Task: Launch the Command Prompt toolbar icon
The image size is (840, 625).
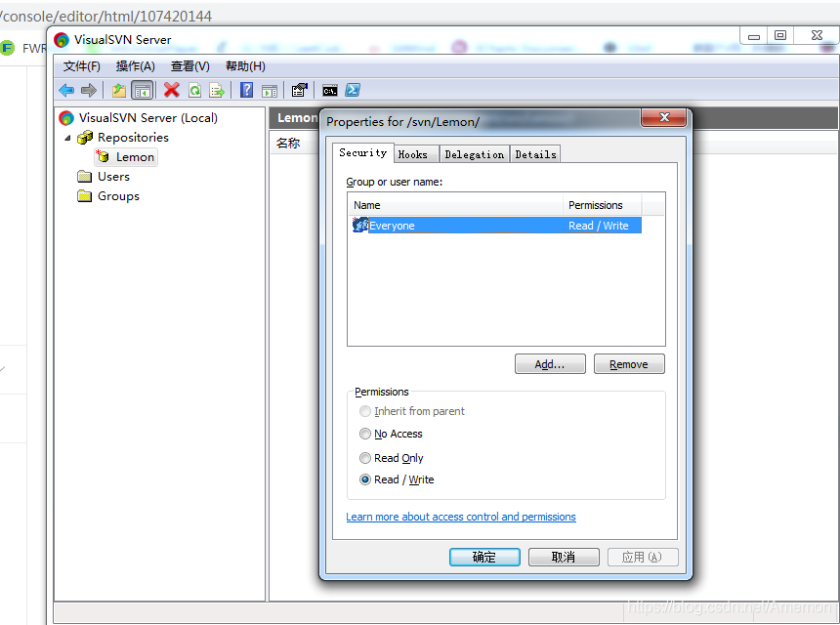Action: click(330, 91)
